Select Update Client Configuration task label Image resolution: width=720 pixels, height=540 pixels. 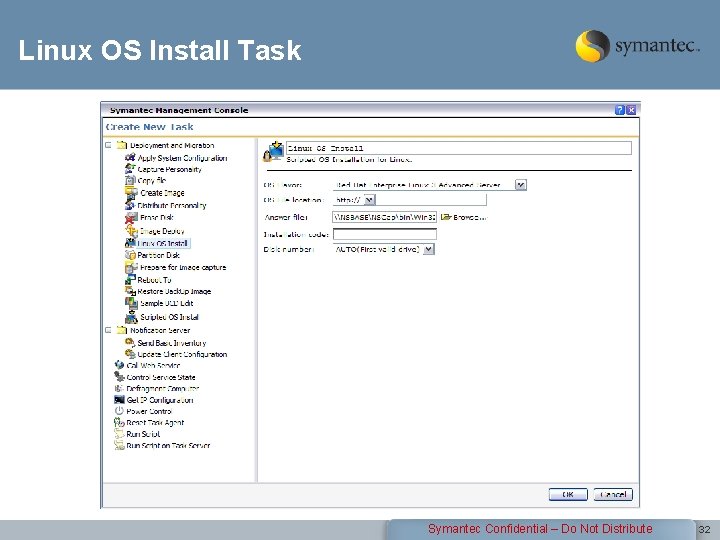click(x=182, y=354)
